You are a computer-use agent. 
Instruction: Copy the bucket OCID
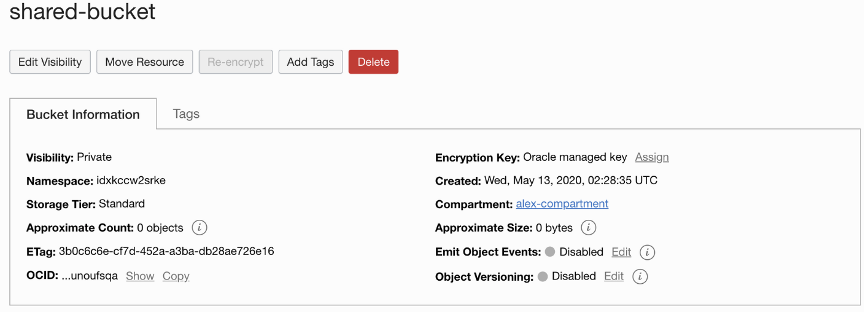(x=176, y=276)
